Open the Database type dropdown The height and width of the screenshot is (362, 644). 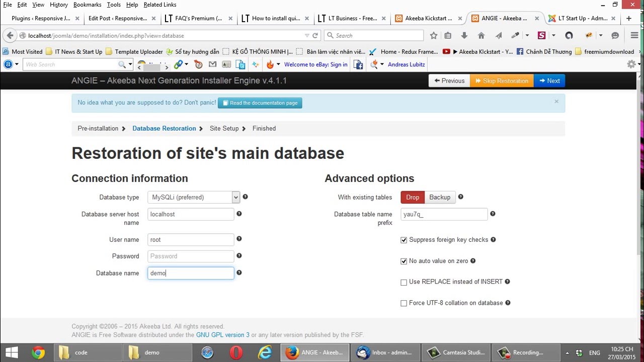pos(194,197)
